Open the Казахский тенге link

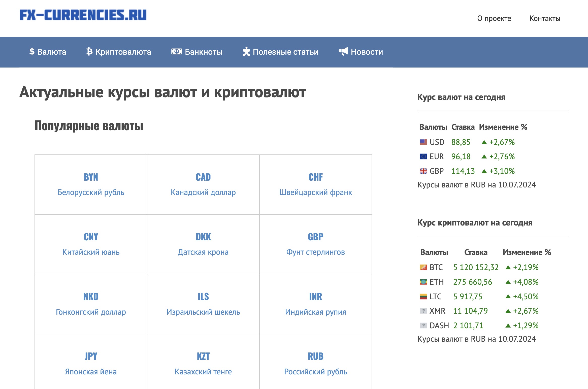point(203,372)
